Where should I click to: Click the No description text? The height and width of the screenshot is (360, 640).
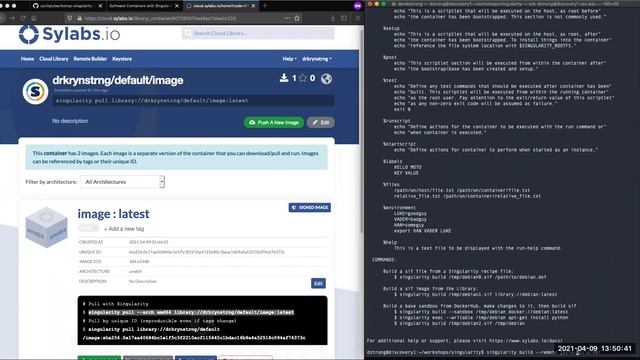pyautogui.click(x=70, y=121)
